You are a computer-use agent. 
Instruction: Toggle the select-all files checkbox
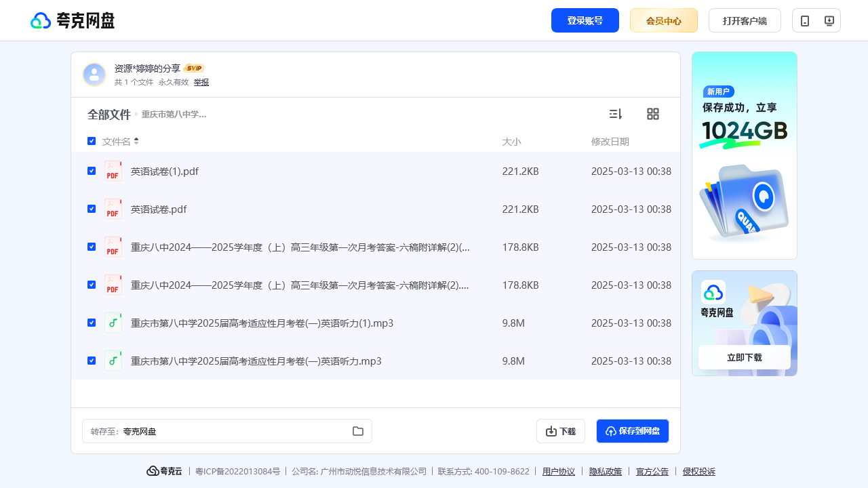coord(92,141)
